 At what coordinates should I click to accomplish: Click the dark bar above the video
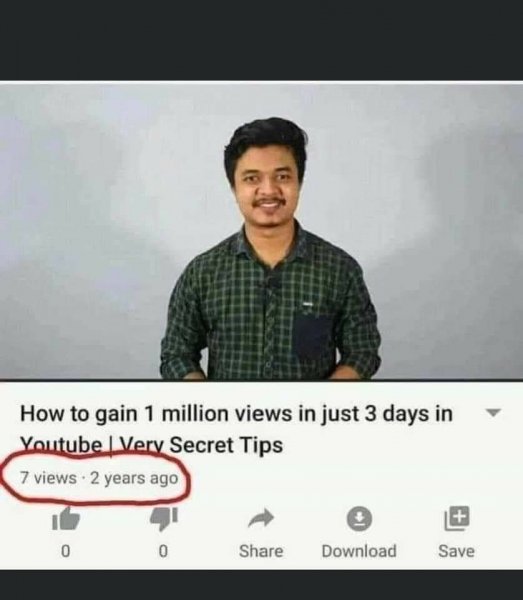(261, 40)
